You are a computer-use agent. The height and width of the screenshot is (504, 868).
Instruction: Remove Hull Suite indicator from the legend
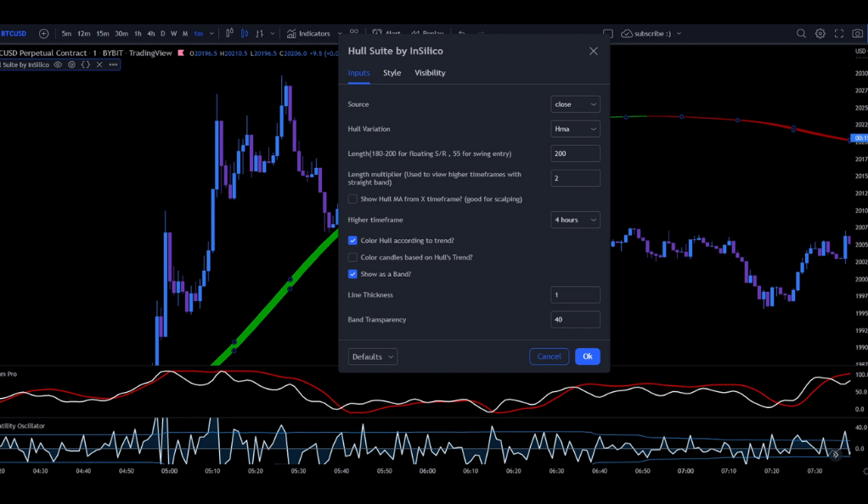point(99,64)
